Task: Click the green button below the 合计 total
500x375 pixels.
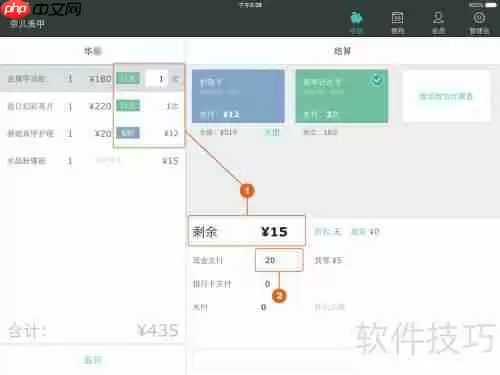Action: click(93, 360)
